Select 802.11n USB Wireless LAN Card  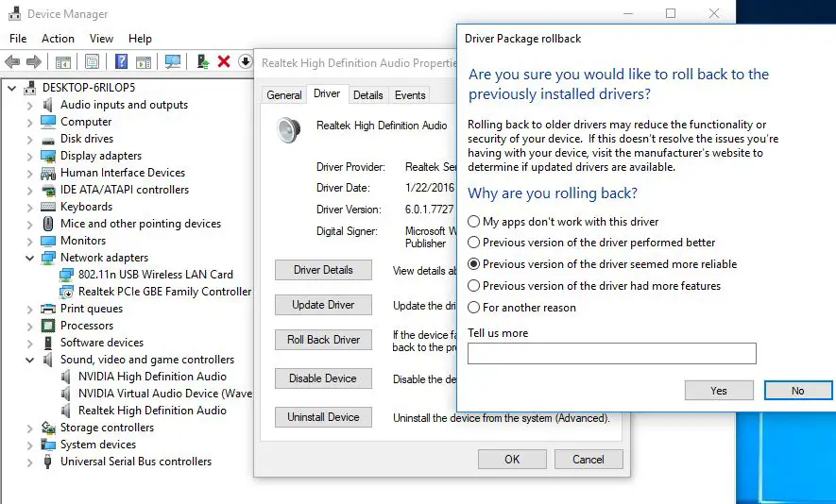156,275
